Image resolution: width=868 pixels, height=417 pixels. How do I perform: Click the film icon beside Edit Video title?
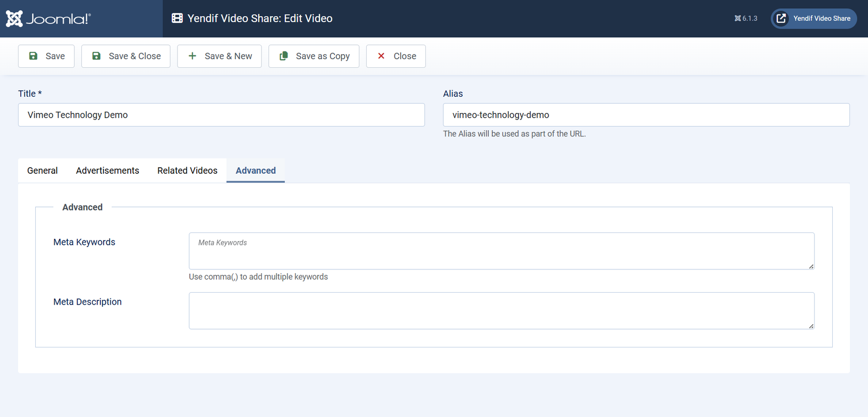177,18
